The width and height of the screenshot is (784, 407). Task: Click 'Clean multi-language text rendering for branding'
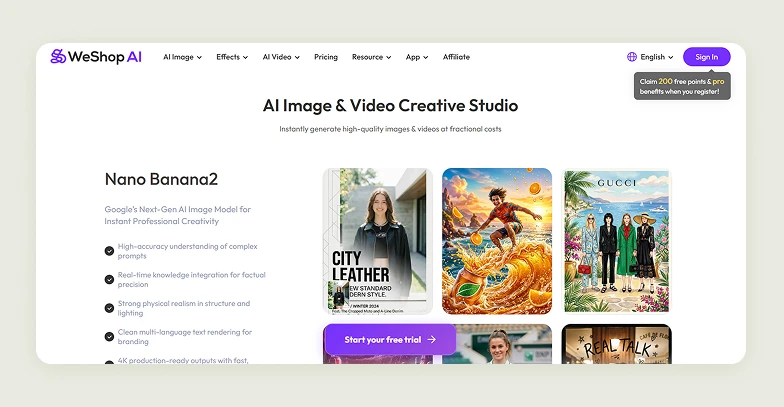click(184, 336)
